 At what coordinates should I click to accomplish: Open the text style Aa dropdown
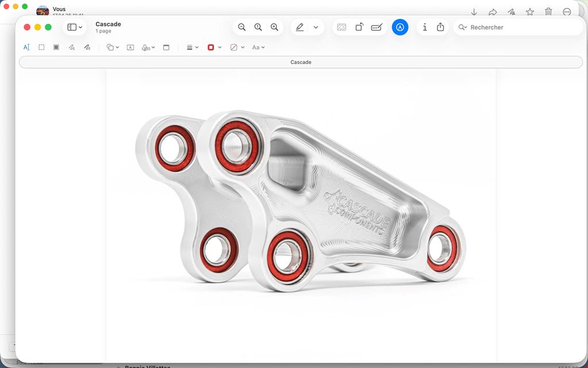(x=258, y=47)
